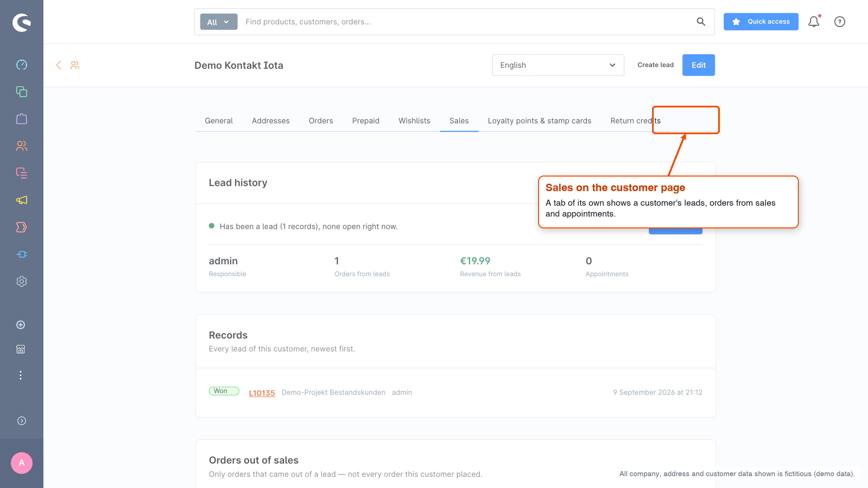Go back with the orange chevron

[59, 65]
